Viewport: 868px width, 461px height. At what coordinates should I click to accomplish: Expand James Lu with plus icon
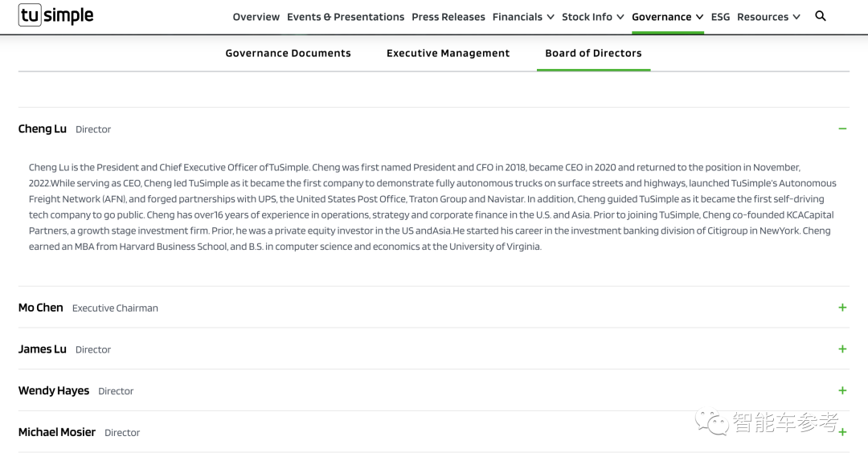pos(842,349)
